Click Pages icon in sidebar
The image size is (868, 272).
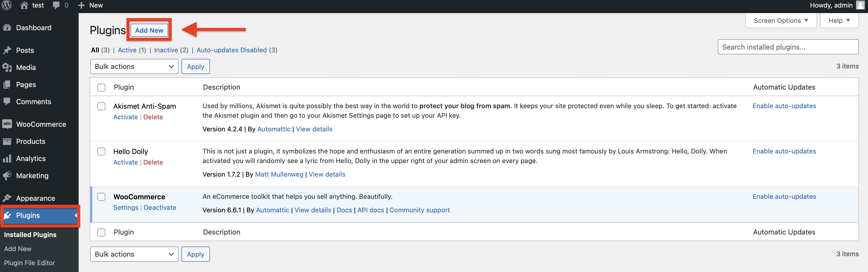pos(7,84)
